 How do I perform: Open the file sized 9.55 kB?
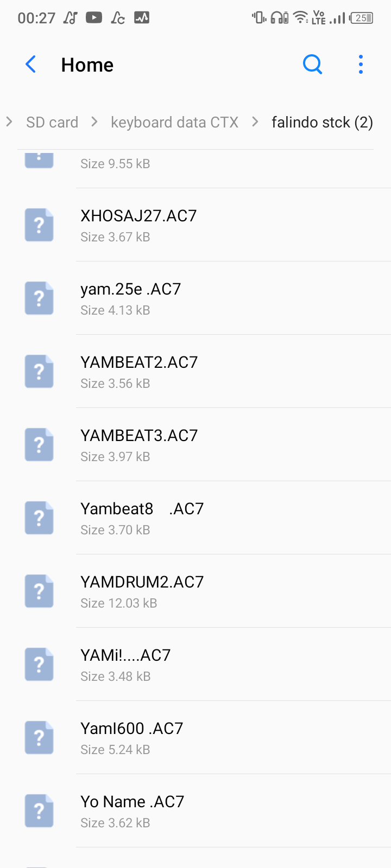click(x=115, y=164)
